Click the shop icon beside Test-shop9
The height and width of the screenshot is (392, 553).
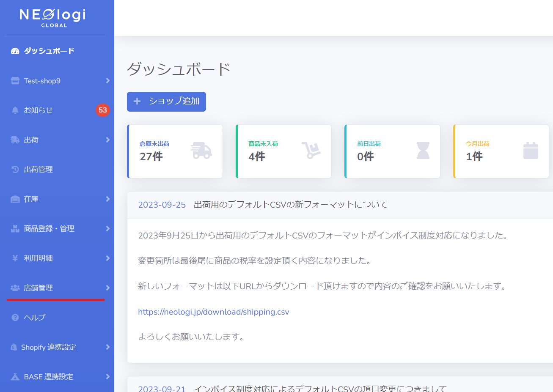[x=15, y=81]
